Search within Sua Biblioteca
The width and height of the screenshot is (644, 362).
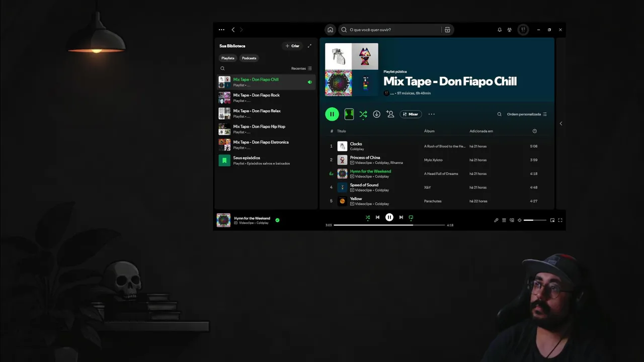click(222, 68)
